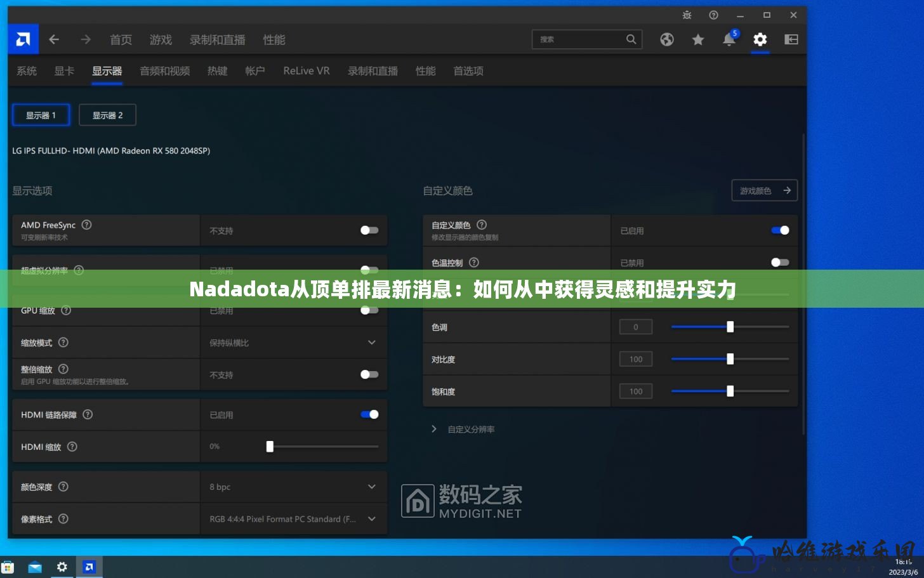Toggle 整倍缩放 switch
The image size is (924, 578).
point(369,374)
